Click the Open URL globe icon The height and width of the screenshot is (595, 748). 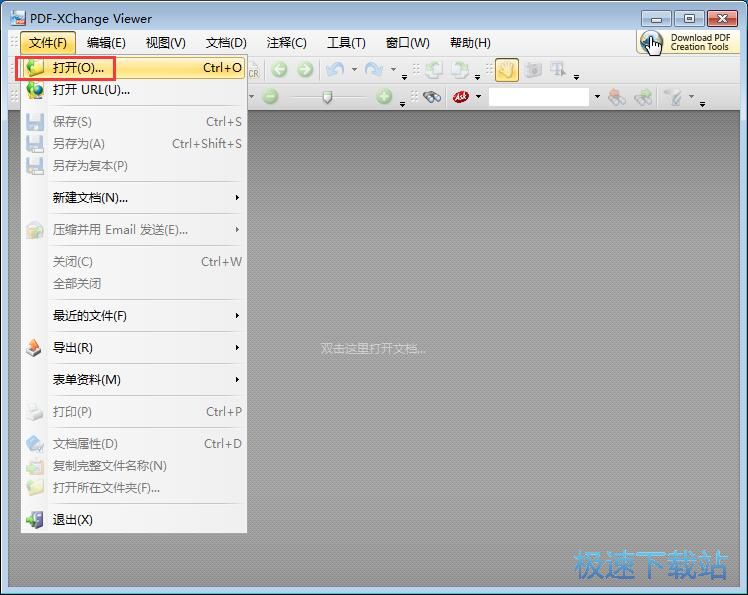pyautogui.click(x=35, y=90)
